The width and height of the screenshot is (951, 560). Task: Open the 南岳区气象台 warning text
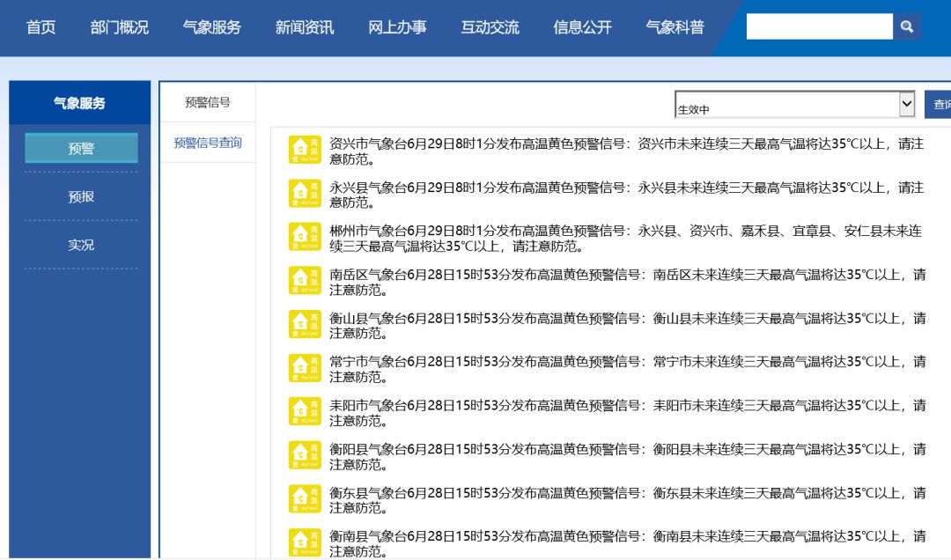[x=628, y=282]
